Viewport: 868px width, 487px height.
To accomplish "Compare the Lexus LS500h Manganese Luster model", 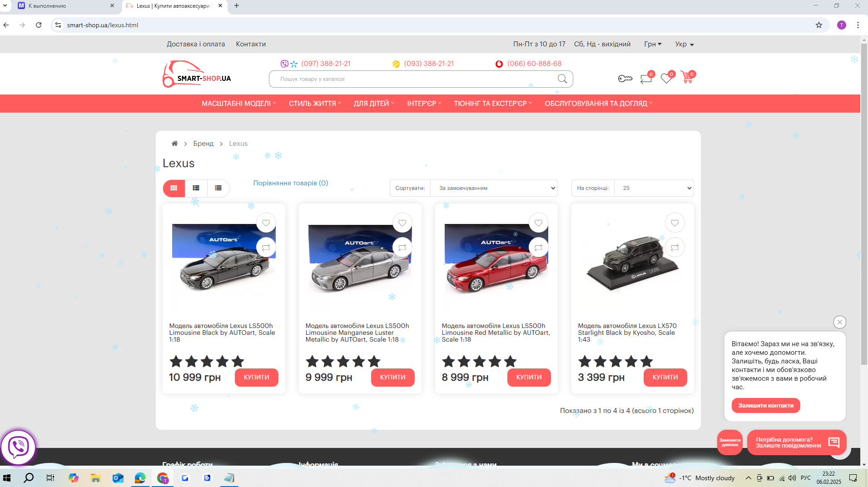I will pos(402,248).
